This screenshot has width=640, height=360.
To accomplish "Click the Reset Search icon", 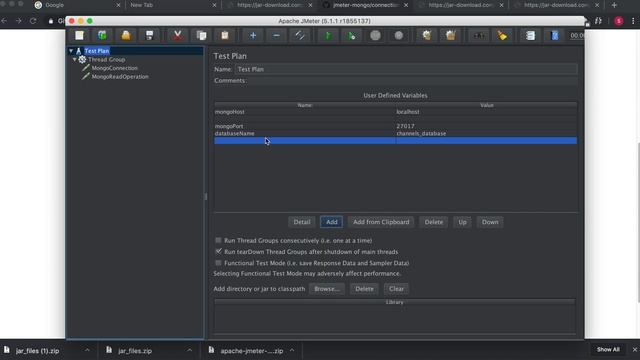I will (x=502, y=36).
